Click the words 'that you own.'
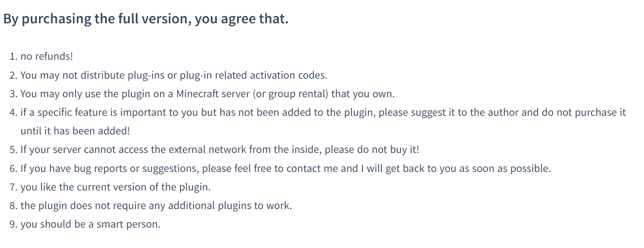The image size is (644, 248). [363, 94]
